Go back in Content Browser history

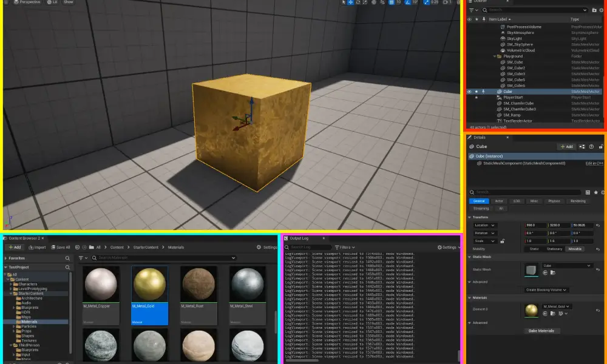click(x=78, y=247)
